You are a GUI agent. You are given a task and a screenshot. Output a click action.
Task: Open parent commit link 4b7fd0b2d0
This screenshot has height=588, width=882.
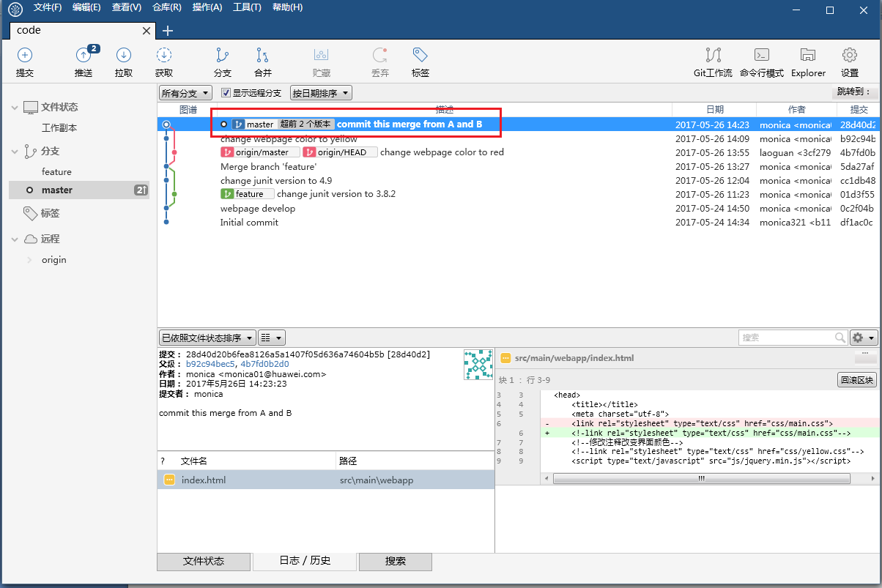264,364
